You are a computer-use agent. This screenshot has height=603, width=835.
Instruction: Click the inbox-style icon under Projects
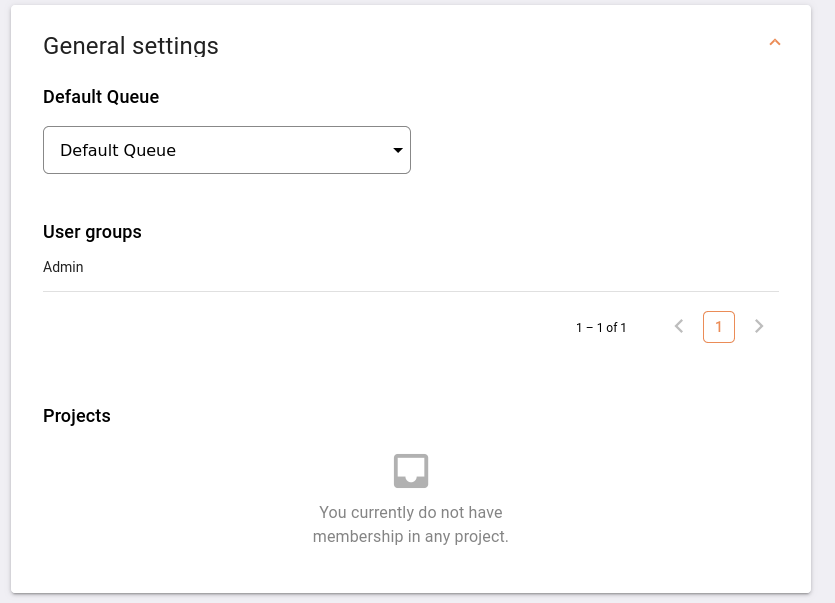(x=410, y=470)
